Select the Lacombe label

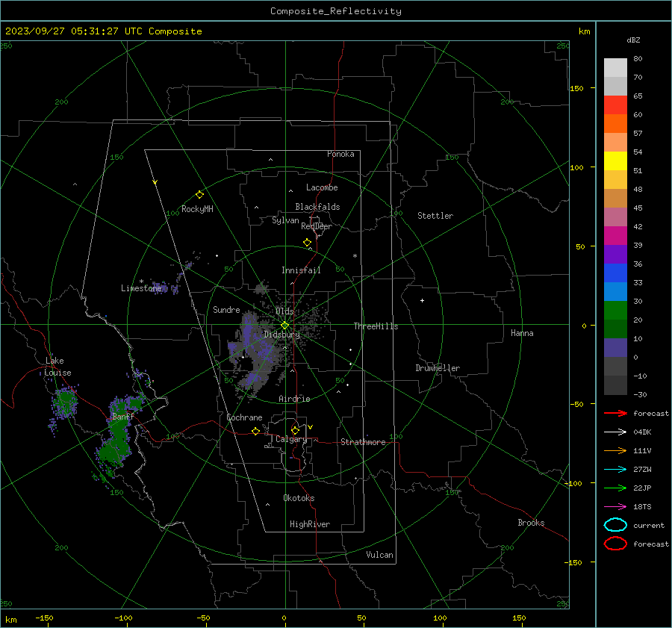coord(322,187)
